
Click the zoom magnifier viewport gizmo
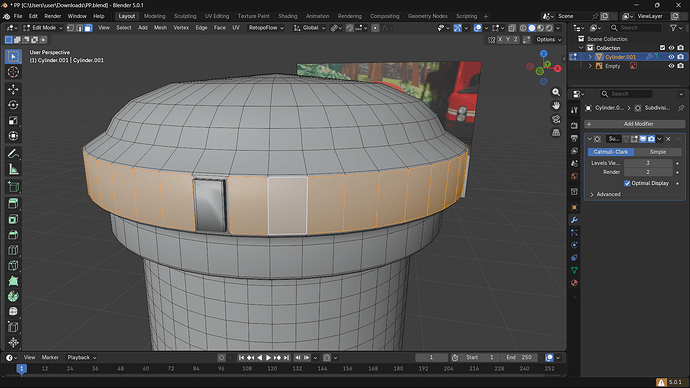556,92
